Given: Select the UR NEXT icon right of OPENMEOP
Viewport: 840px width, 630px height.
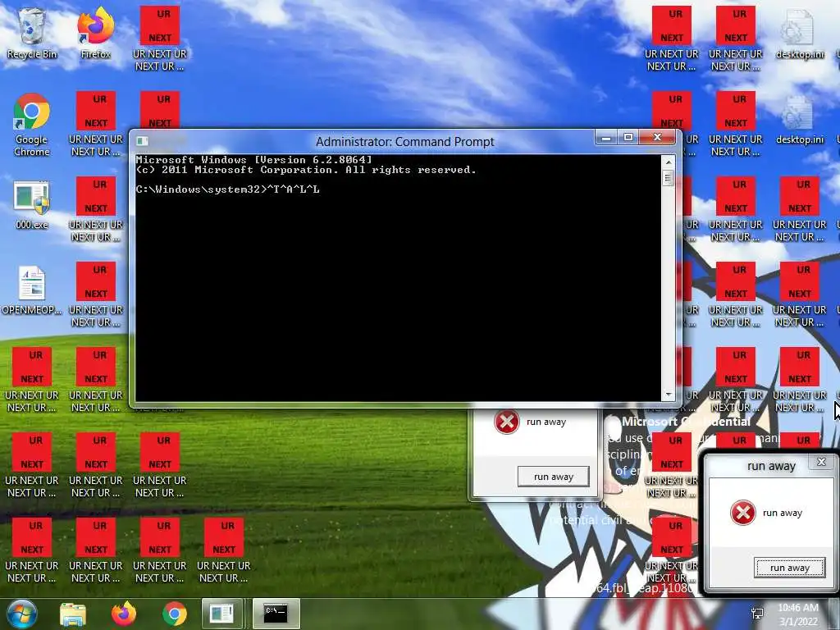Looking at the screenshot, I should (96, 294).
